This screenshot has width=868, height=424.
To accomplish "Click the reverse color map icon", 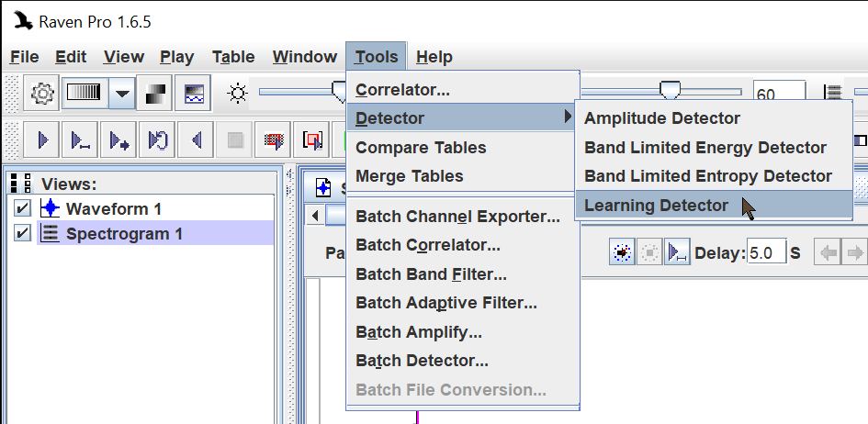I will click(154, 93).
